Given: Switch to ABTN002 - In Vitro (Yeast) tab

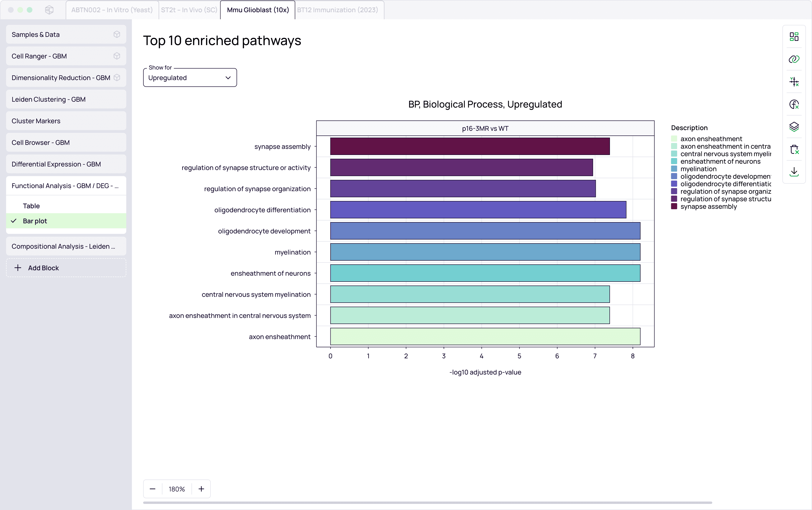Looking at the screenshot, I should coord(112,10).
